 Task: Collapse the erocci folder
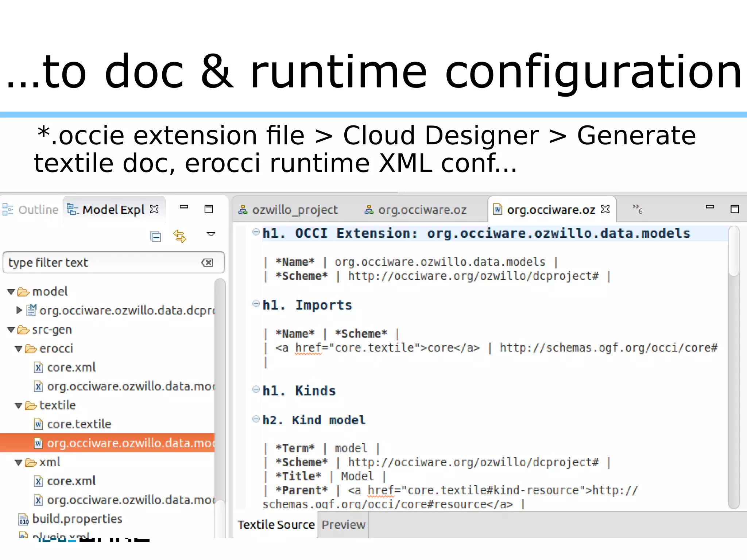19,349
